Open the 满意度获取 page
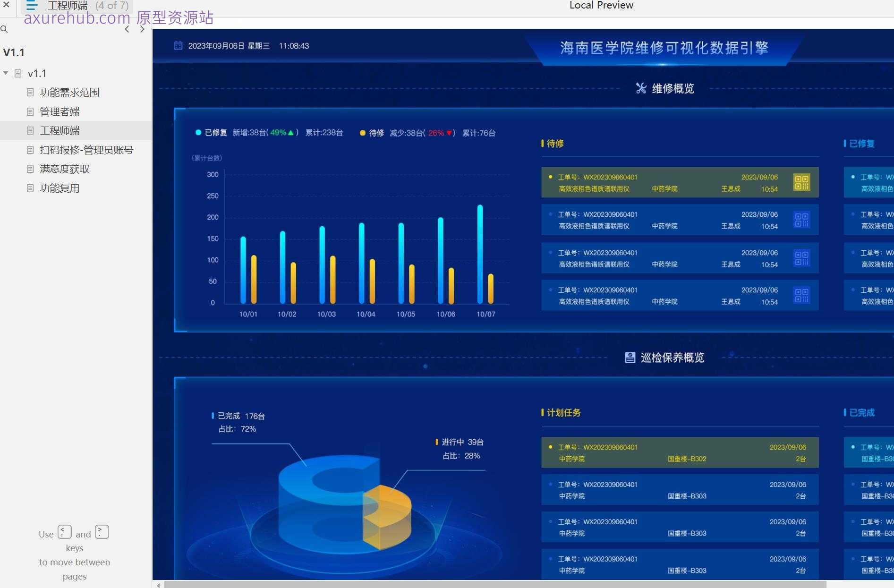 pos(65,169)
